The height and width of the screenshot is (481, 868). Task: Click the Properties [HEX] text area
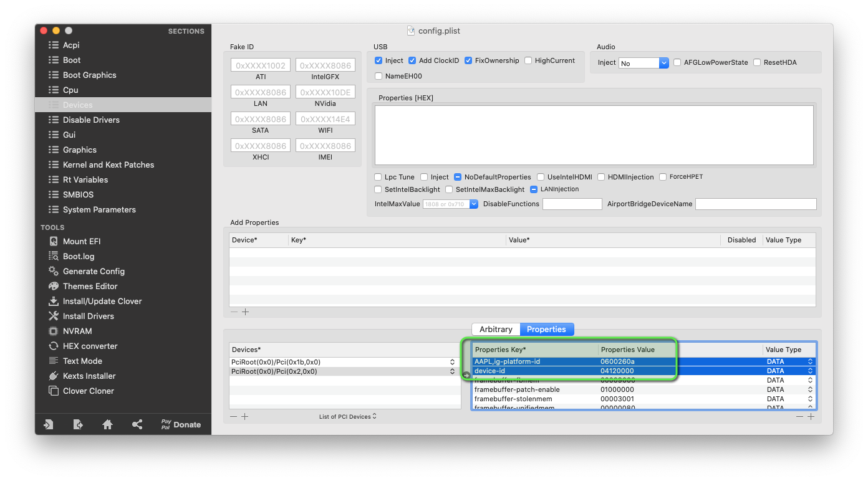coord(594,135)
